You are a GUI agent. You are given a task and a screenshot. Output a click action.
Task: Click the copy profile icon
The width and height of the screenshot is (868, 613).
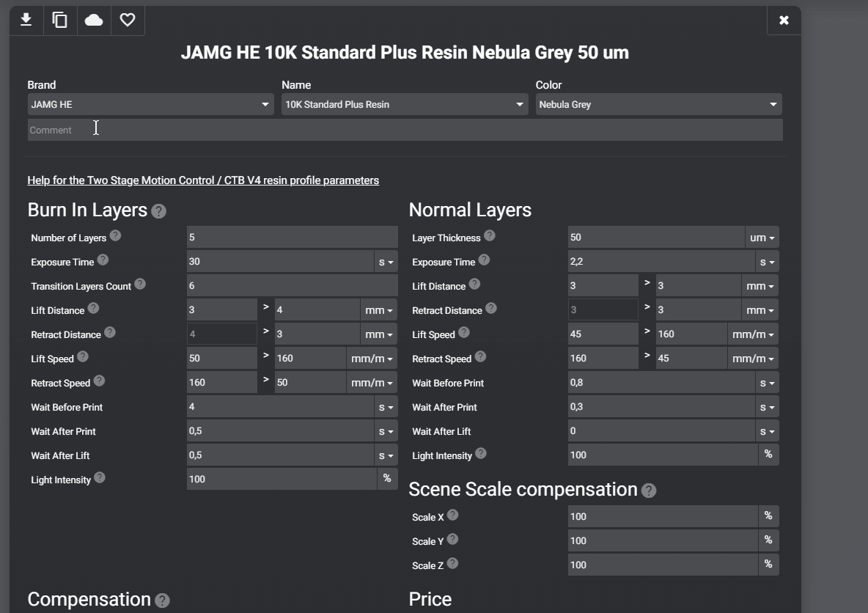coord(60,21)
